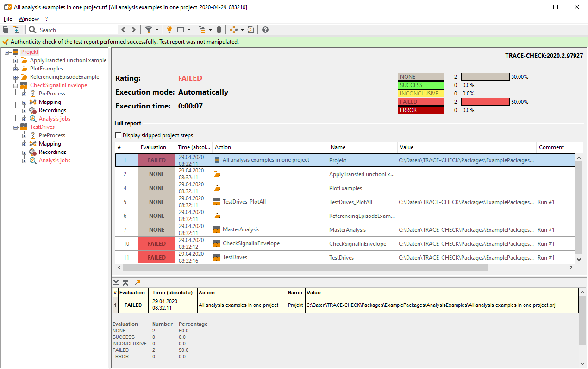Collapse the Projekt root node
The image size is (588, 369).
[x=6, y=52]
